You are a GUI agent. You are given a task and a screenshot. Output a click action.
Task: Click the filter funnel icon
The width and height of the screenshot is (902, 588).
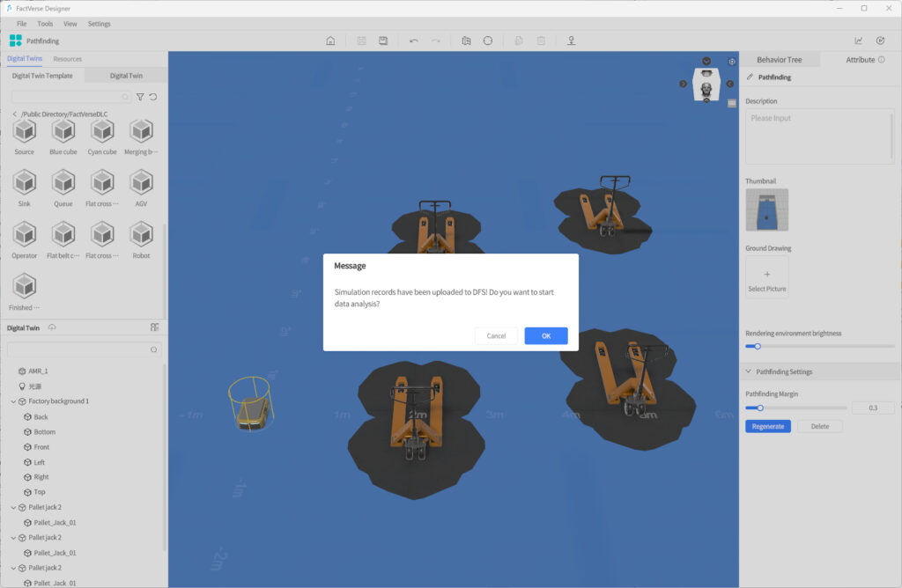click(140, 97)
